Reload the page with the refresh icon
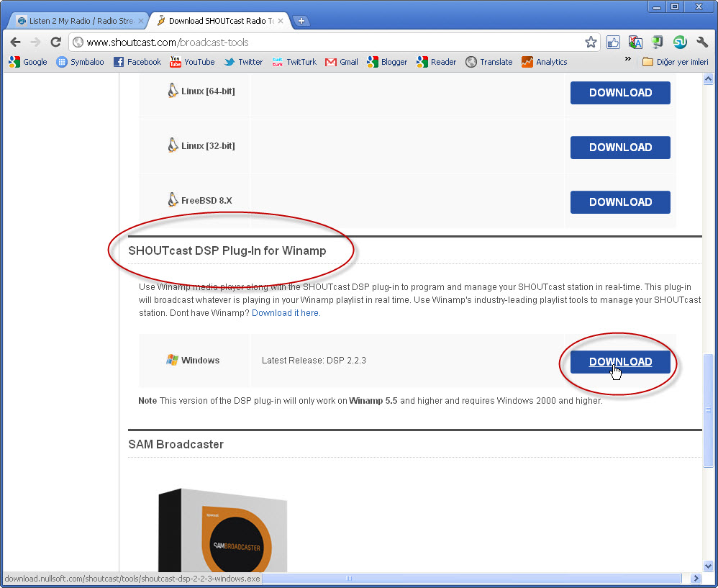Viewport: 718px width, 588px height. click(56, 42)
